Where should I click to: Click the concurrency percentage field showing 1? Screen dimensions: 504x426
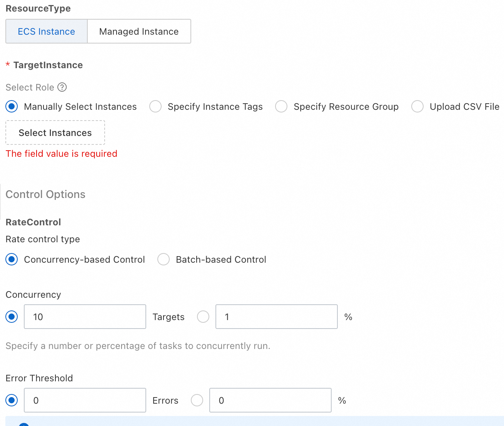pyautogui.click(x=276, y=317)
